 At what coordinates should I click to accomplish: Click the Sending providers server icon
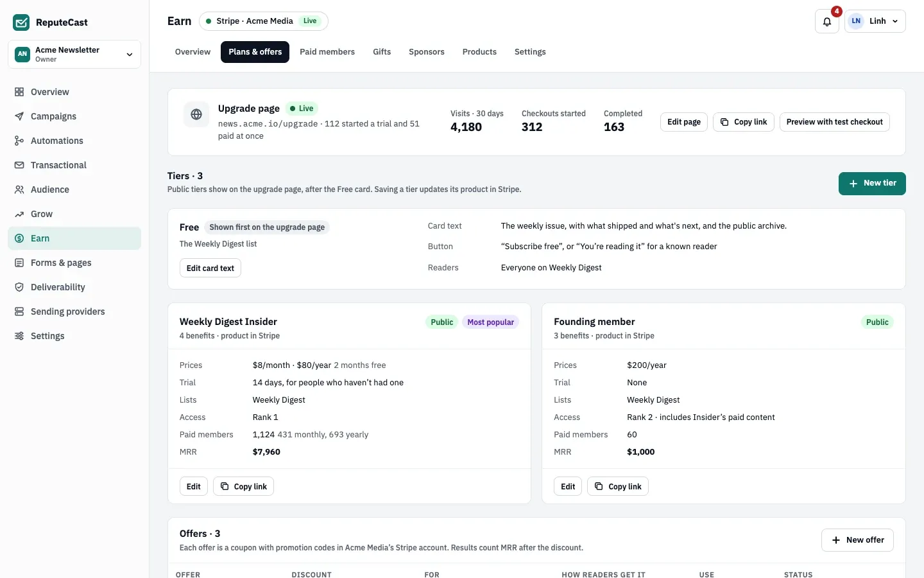click(19, 311)
